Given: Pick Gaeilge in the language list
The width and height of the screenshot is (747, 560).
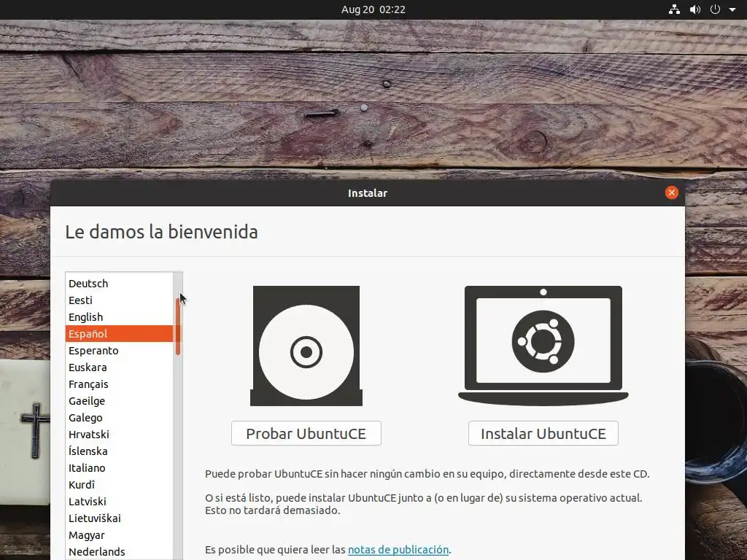Looking at the screenshot, I should click(119, 401).
